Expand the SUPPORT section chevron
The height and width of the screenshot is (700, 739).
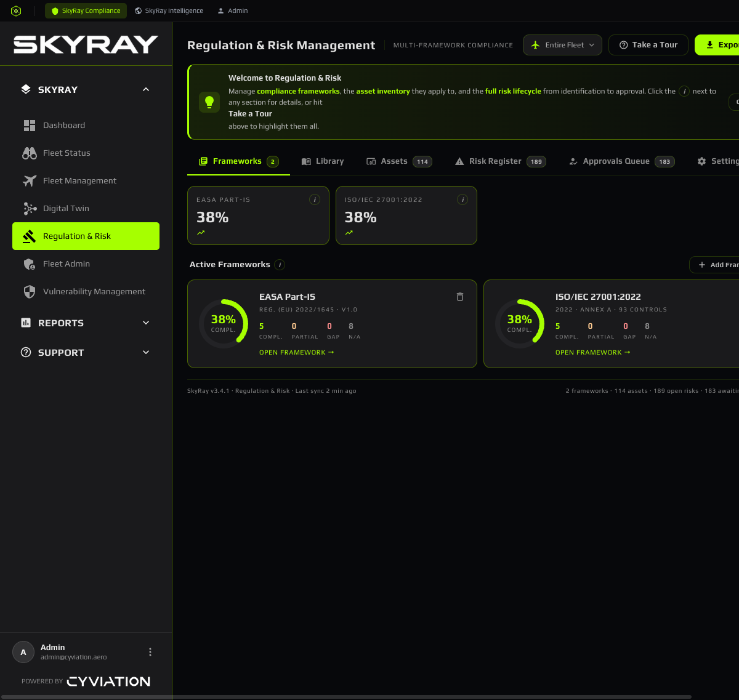146,352
